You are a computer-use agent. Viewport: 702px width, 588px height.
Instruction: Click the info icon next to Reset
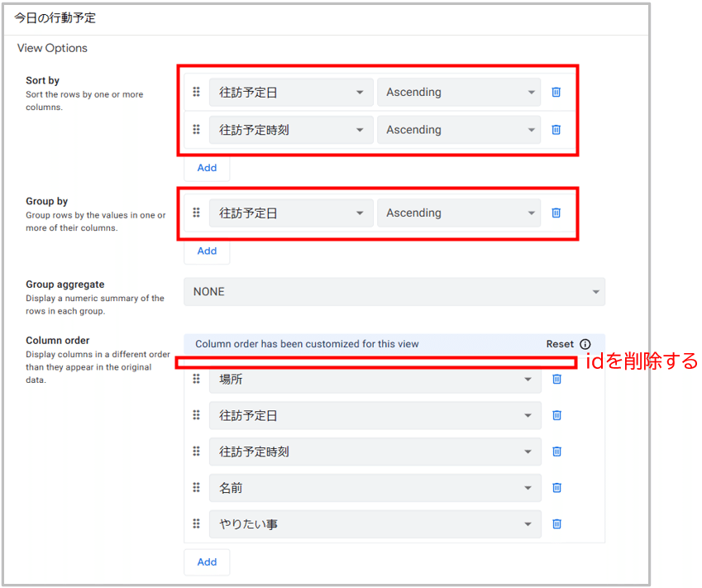[x=585, y=344]
